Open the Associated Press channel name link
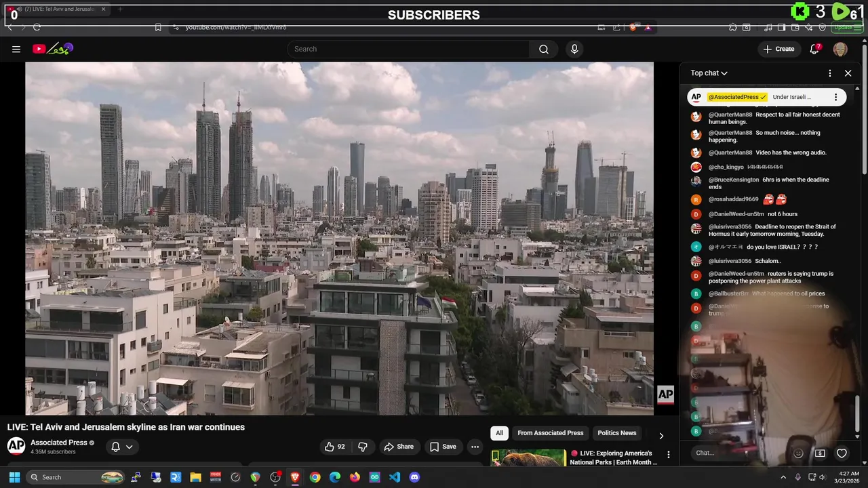This screenshot has height=488, width=868. [x=58, y=443]
